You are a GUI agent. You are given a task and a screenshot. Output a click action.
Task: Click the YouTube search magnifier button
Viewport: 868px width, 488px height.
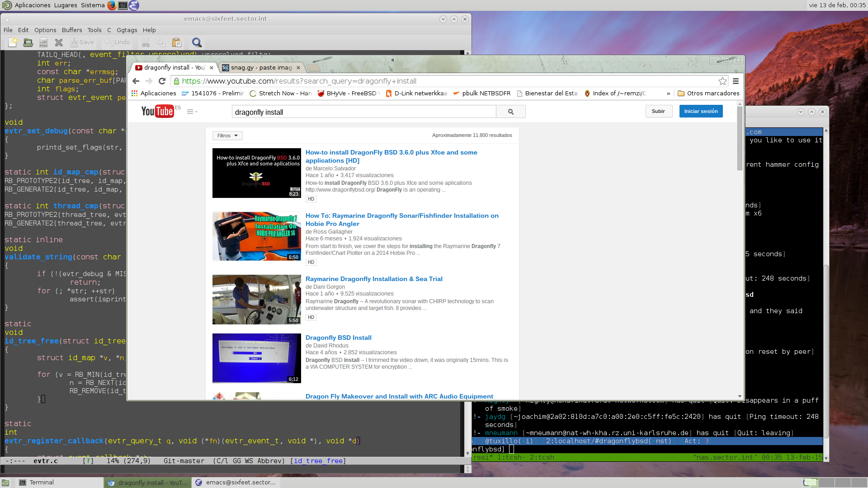pyautogui.click(x=510, y=112)
